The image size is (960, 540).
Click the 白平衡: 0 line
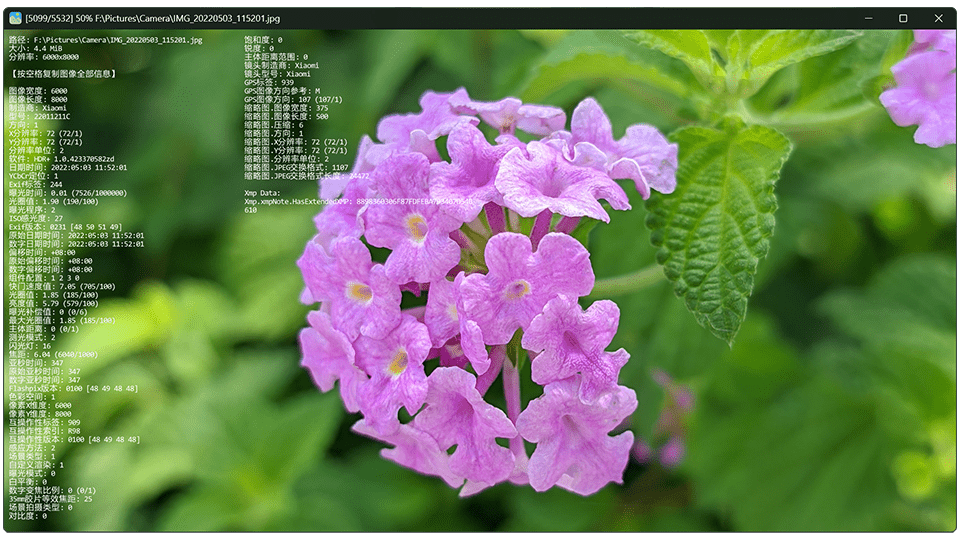28,482
